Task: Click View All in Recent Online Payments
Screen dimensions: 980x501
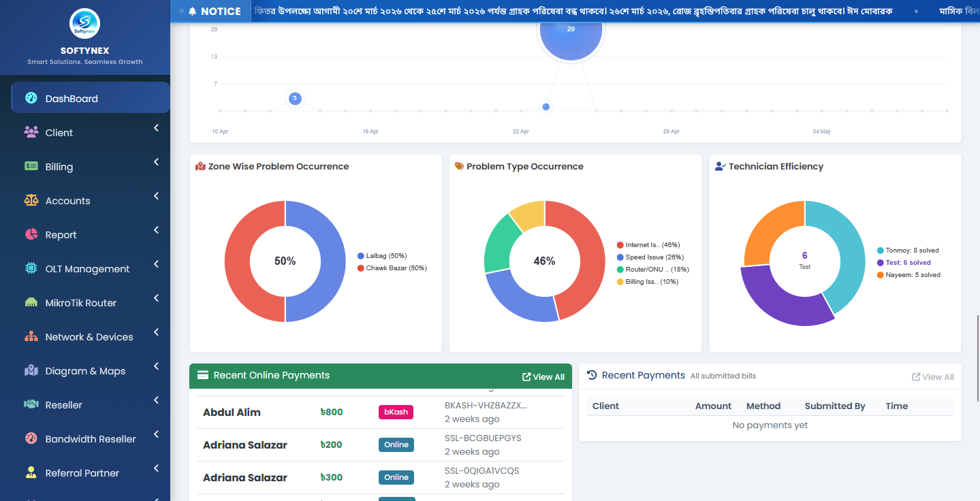Action: point(543,376)
